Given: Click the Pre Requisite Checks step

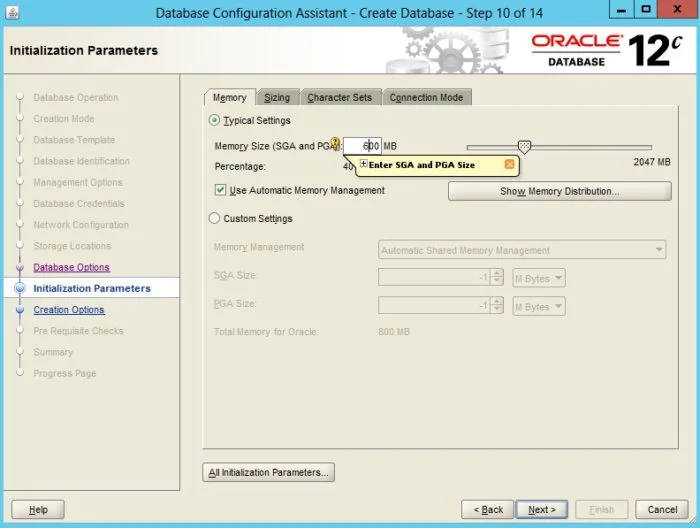Looking at the screenshot, I should pyautogui.click(x=78, y=331).
